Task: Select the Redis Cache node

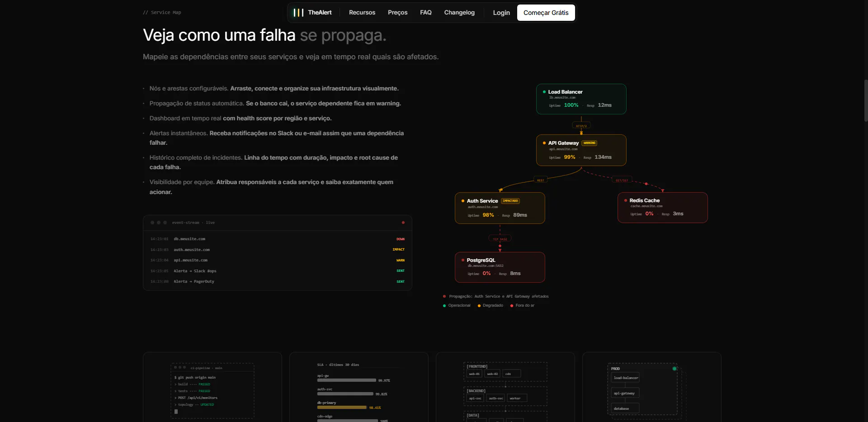Action: 663,208
